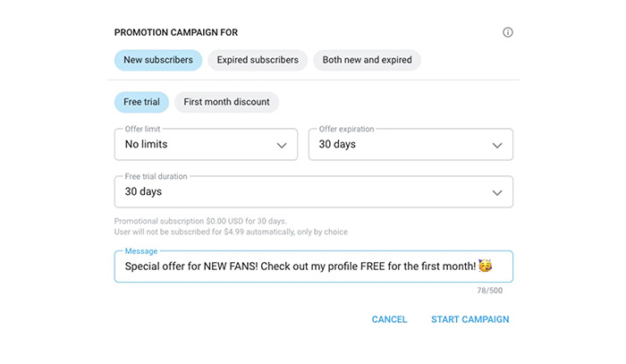The image size is (626, 364).
Task: Select the New subscribers option
Action: 157,60
